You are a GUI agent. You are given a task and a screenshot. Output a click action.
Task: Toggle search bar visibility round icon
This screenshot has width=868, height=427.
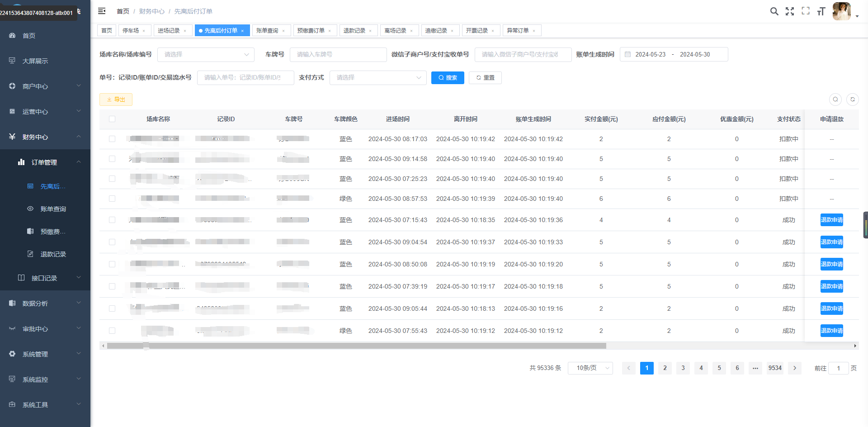(835, 100)
